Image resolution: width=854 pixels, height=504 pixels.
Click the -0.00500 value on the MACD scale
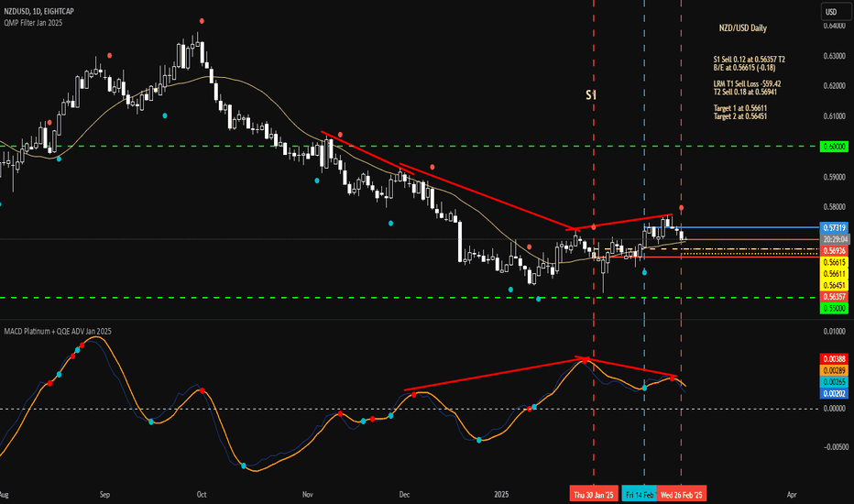click(x=834, y=447)
